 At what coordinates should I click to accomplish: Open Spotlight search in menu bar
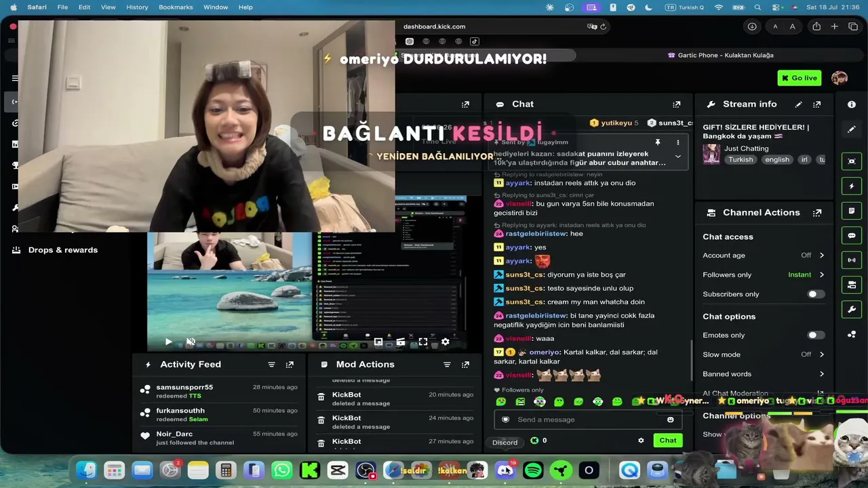click(x=757, y=7)
